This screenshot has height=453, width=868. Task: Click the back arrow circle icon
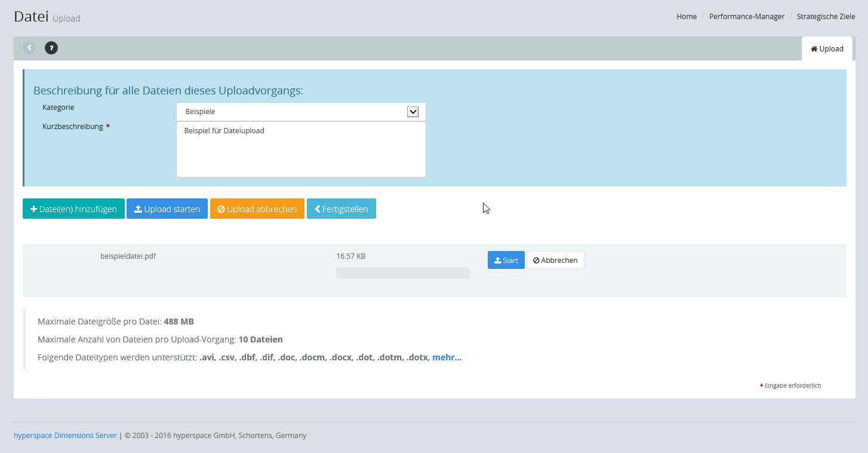29,48
